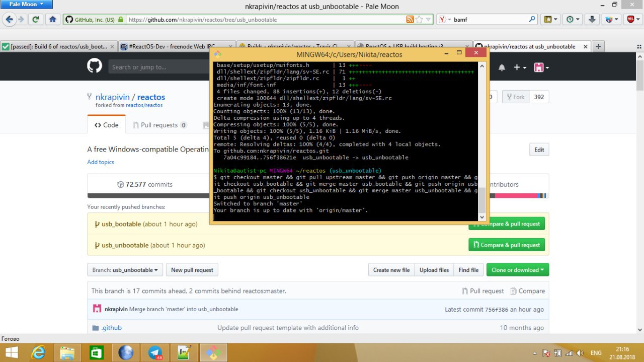Click the MINGW64 window title icon
This screenshot has width=644, height=362.
point(217,54)
